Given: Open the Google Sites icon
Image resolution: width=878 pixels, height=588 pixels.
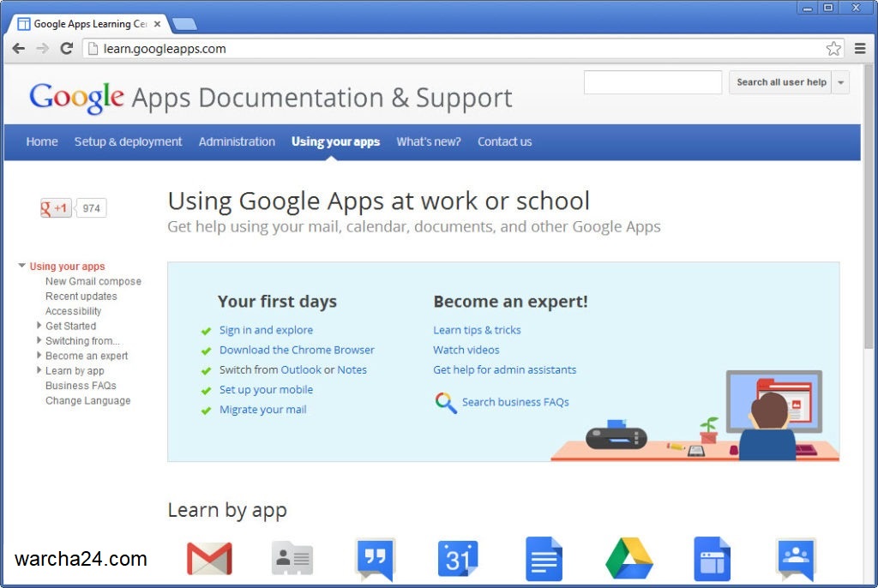Looking at the screenshot, I should [712, 558].
